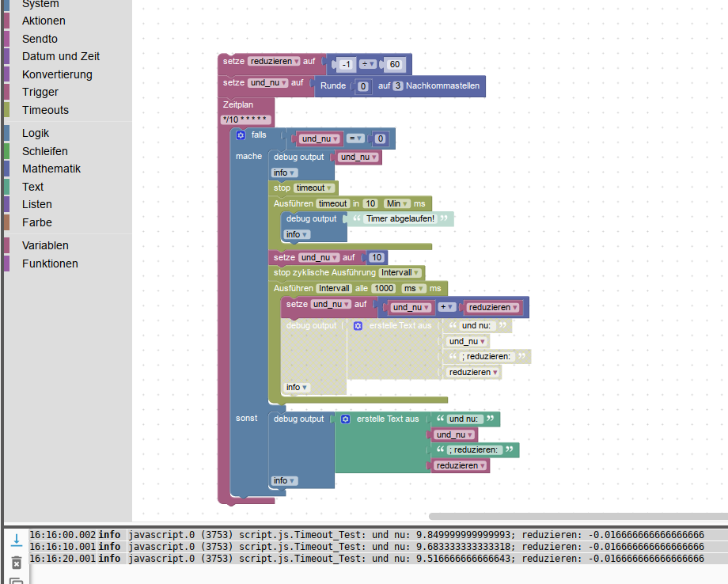
Task: Open the Funktionen toolbox category
Action: pos(50,264)
